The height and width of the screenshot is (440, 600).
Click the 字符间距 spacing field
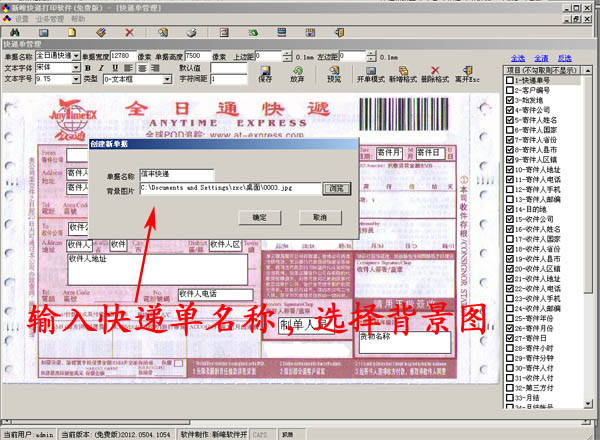(x=229, y=79)
